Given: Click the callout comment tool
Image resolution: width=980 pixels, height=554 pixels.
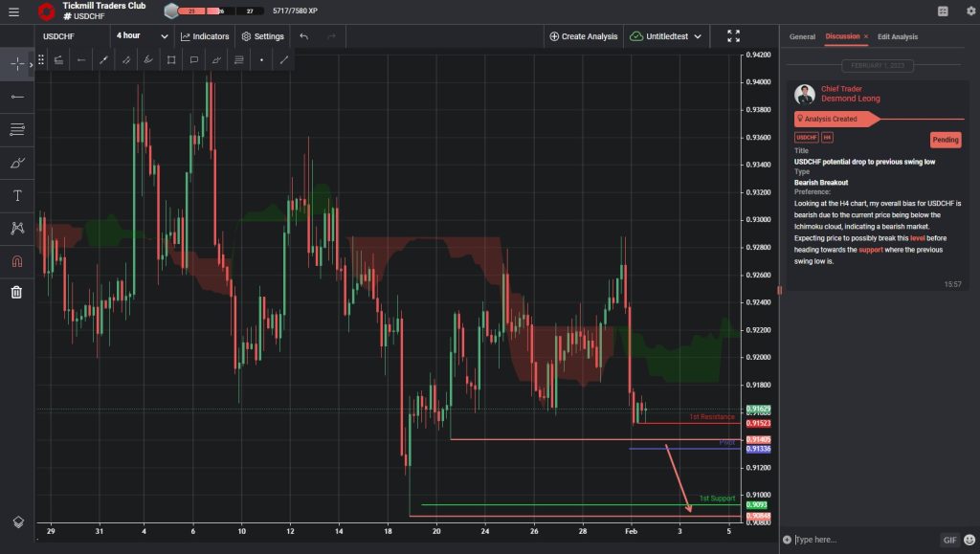Looking at the screenshot, I should (194, 59).
